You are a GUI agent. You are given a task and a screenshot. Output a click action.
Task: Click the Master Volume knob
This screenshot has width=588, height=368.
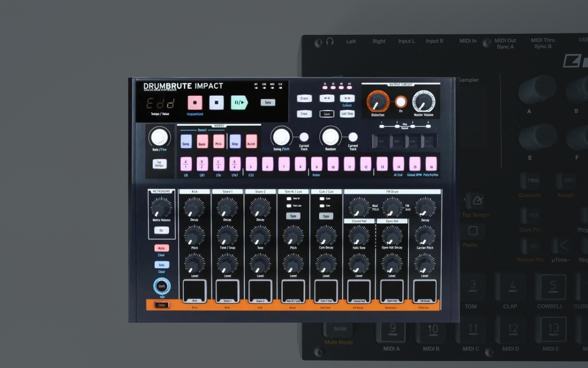[x=423, y=102]
